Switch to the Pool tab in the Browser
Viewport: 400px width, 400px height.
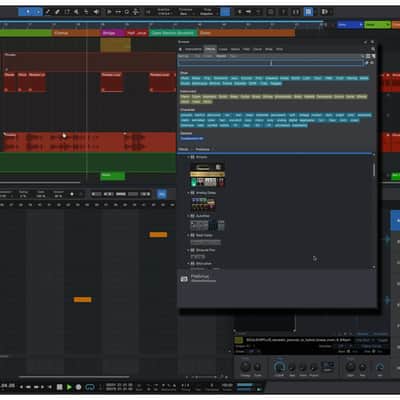[x=279, y=49]
